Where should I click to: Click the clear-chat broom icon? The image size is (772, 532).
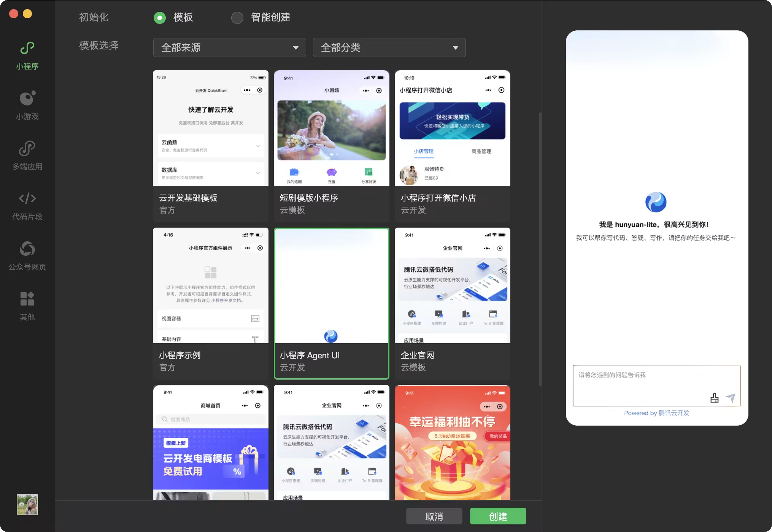(x=714, y=398)
